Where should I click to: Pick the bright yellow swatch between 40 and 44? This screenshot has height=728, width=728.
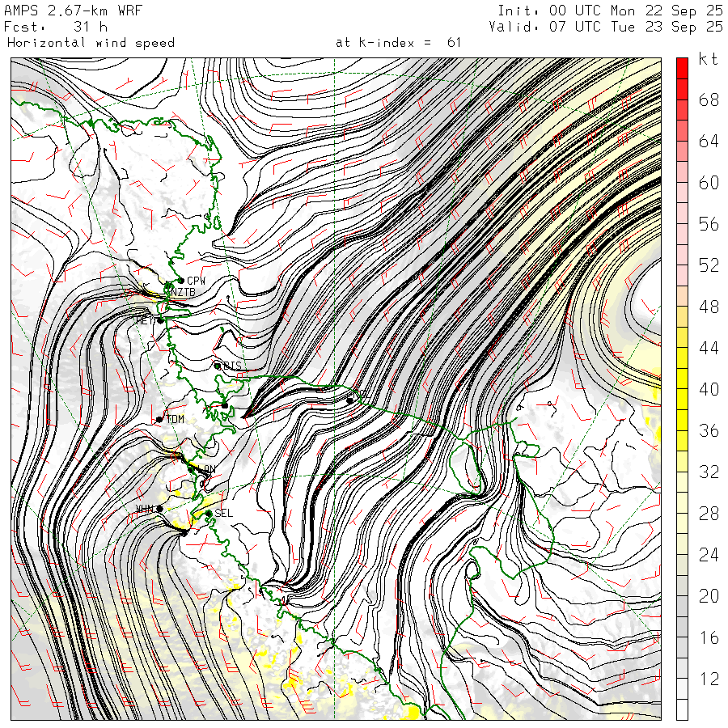(x=682, y=379)
